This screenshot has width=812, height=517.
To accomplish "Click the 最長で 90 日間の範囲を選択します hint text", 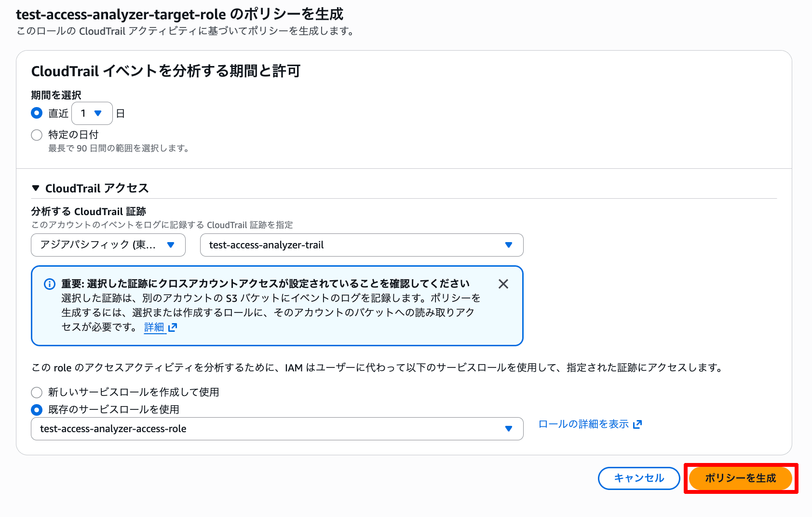I will [119, 149].
